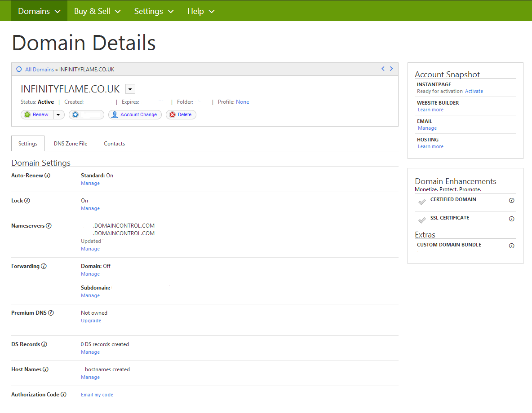Image resolution: width=532 pixels, height=413 pixels.
Task: Open the Settings dropdown menu in header
Action: pyautogui.click(x=154, y=11)
